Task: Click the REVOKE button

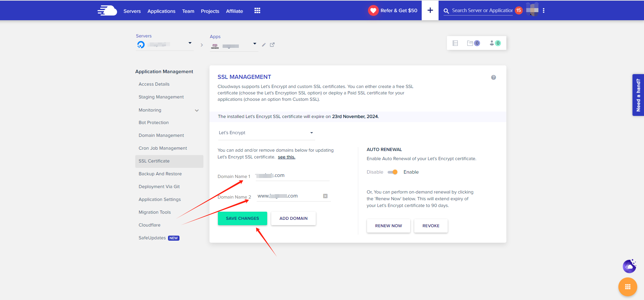Action: pos(431,226)
